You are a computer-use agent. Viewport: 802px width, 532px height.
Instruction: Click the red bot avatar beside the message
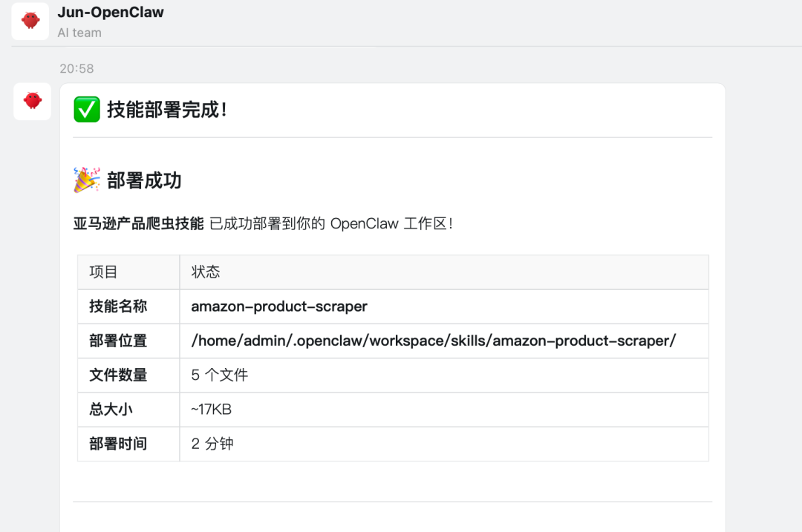click(x=32, y=101)
